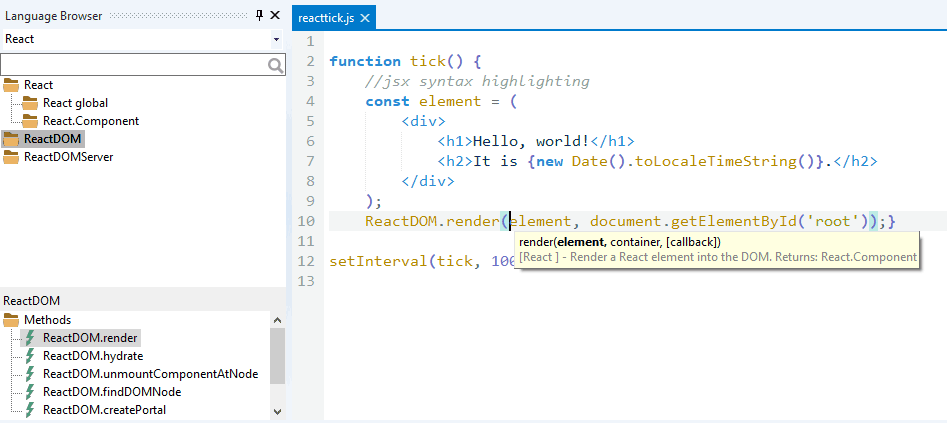Select React.Component in the tree
The height and width of the screenshot is (423, 947).
coord(91,121)
